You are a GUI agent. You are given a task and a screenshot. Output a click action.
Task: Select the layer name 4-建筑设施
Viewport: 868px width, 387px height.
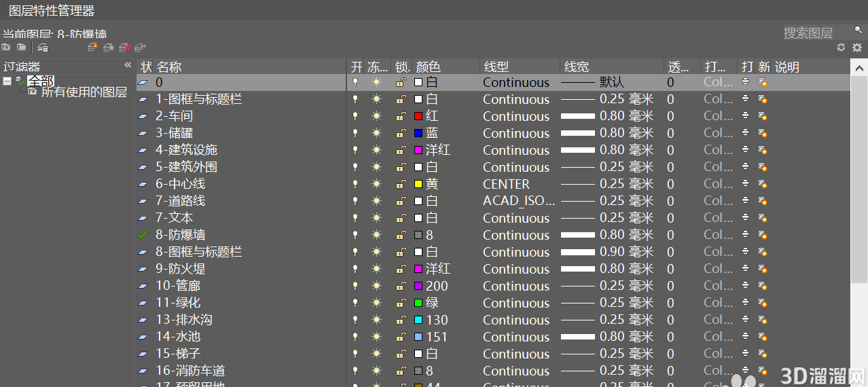tap(186, 150)
